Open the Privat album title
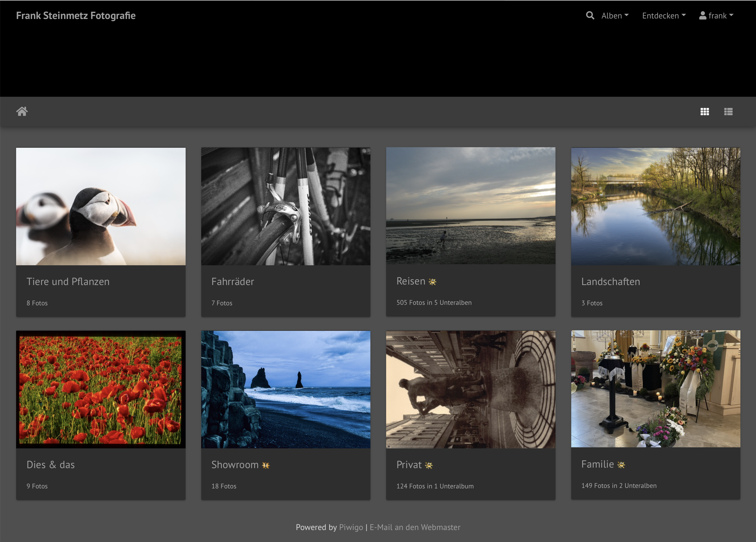 coord(409,465)
